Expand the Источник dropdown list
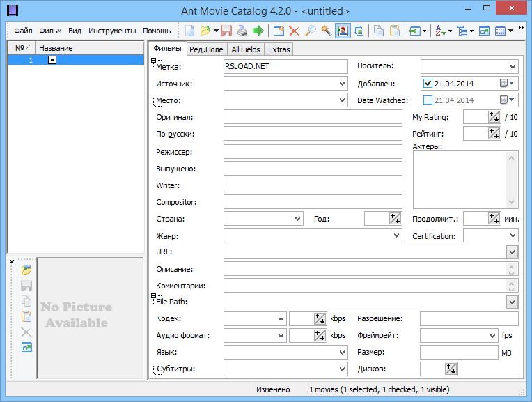This screenshot has height=402, width=532. click(343, 84)
